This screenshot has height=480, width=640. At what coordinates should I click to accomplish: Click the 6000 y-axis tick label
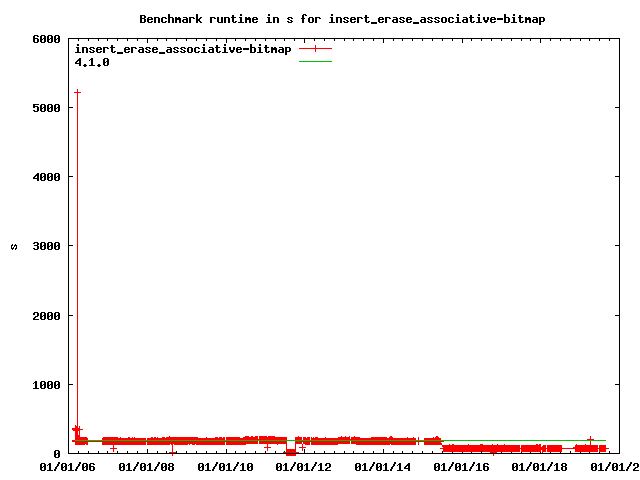46,39
